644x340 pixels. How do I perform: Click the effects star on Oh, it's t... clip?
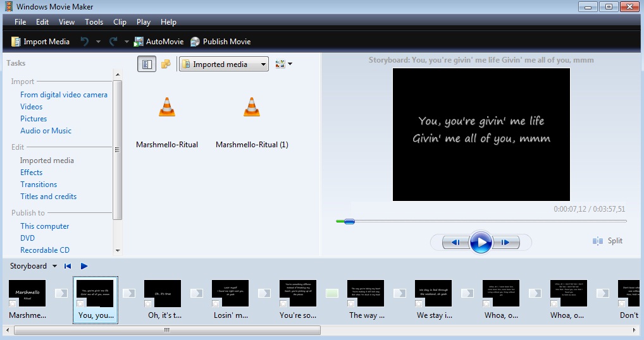point(148,303)
